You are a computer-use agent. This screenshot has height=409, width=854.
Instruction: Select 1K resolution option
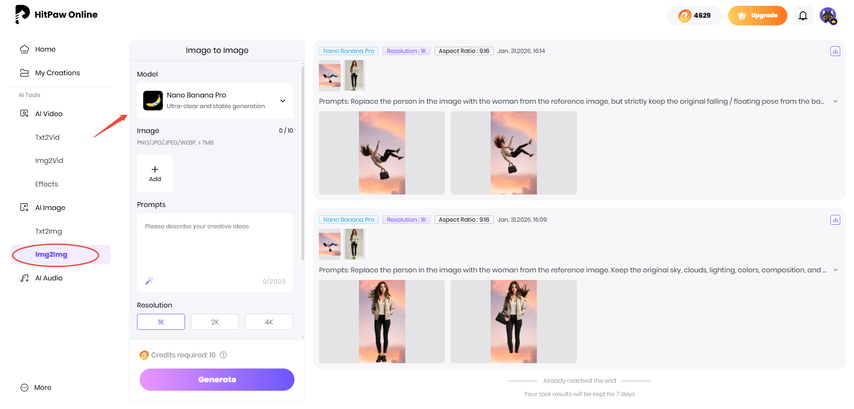coord(161,322)
